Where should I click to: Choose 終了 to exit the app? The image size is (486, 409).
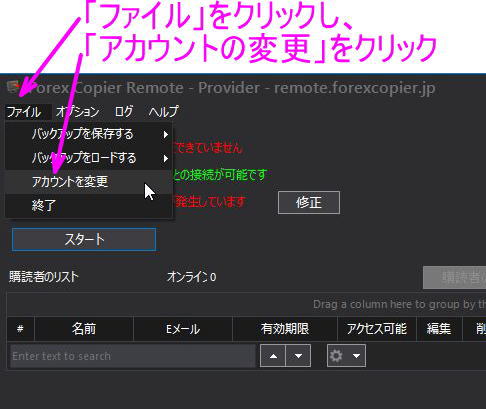pyautogui.click(x=89, y=206)
